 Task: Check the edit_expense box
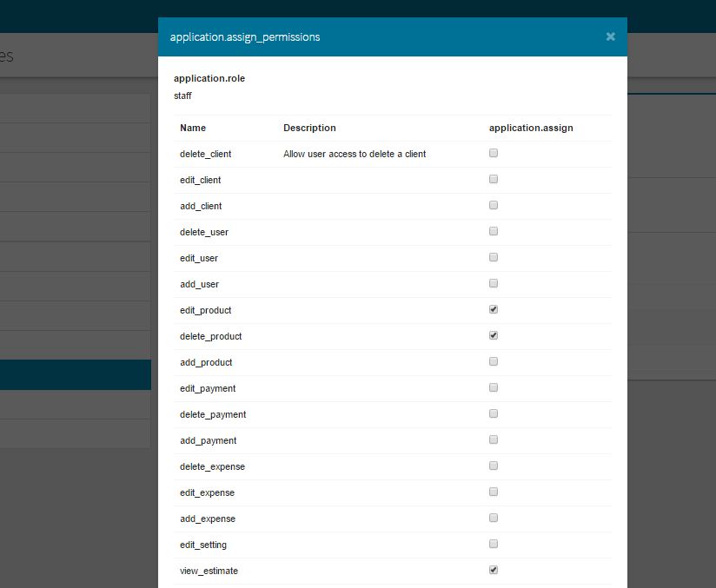pyautogui.click(x=494, y=492)
